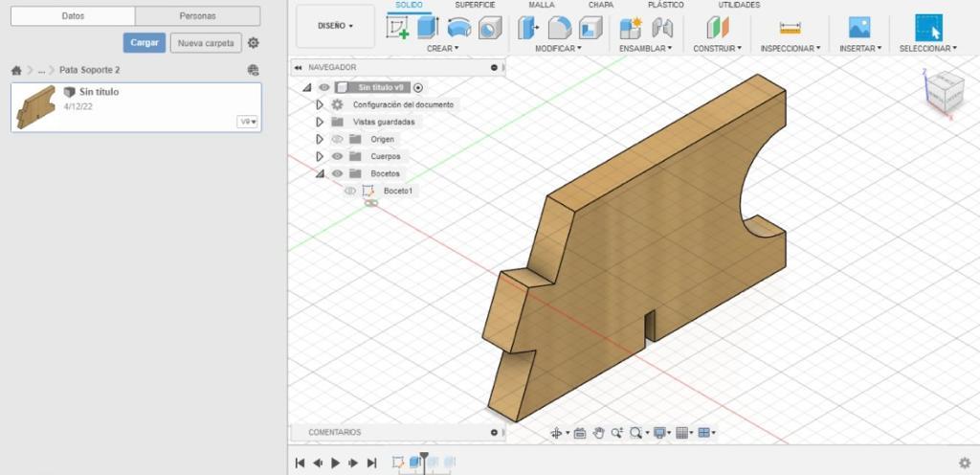Screen dimensions: 980x475
Task: Switch to the SÓLIDO tab
Action: coord(409,5)
